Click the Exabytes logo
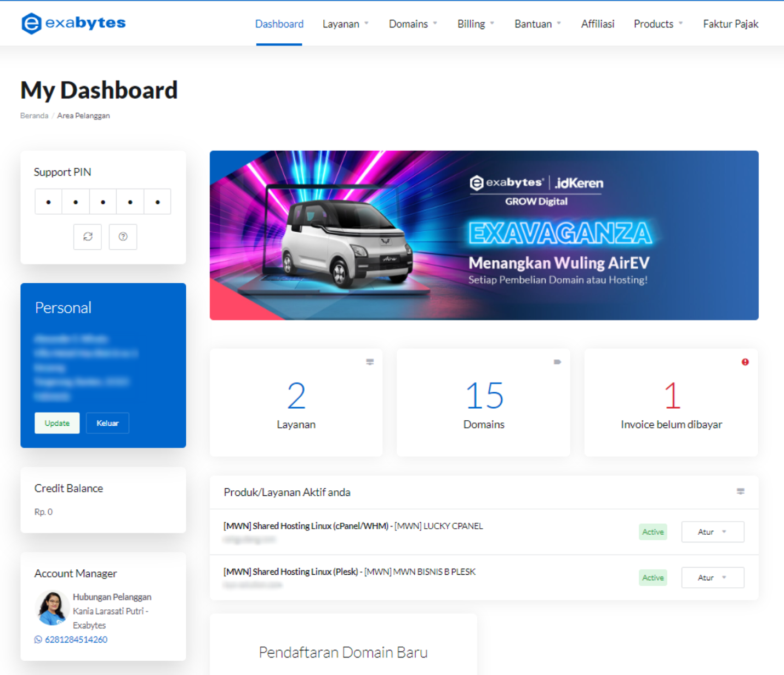 coord(73,24)
